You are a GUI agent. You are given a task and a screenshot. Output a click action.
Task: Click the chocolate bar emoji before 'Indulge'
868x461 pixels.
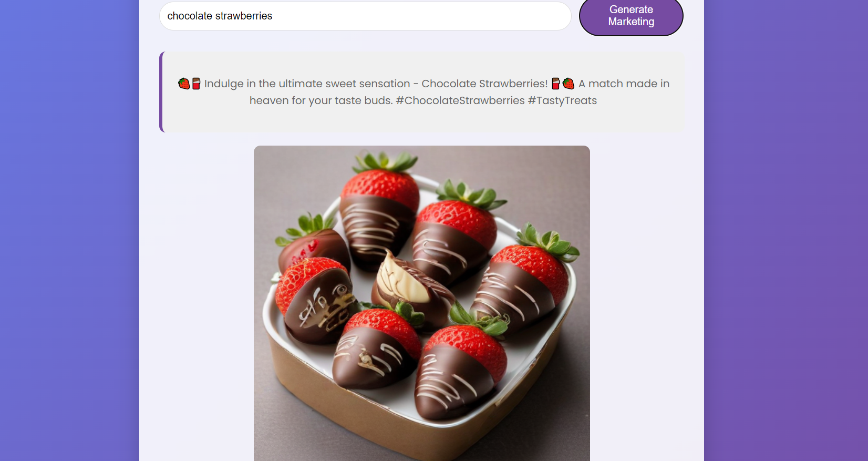click(196, 84)
